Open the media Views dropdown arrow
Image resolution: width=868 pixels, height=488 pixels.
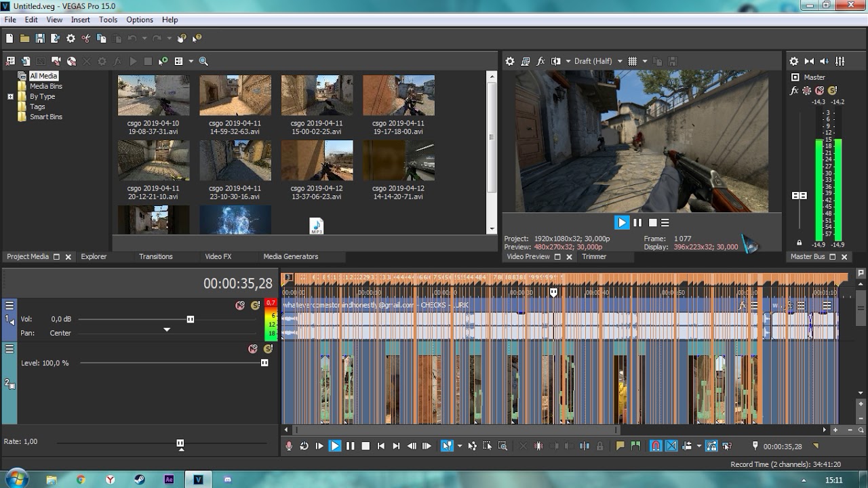191,61
